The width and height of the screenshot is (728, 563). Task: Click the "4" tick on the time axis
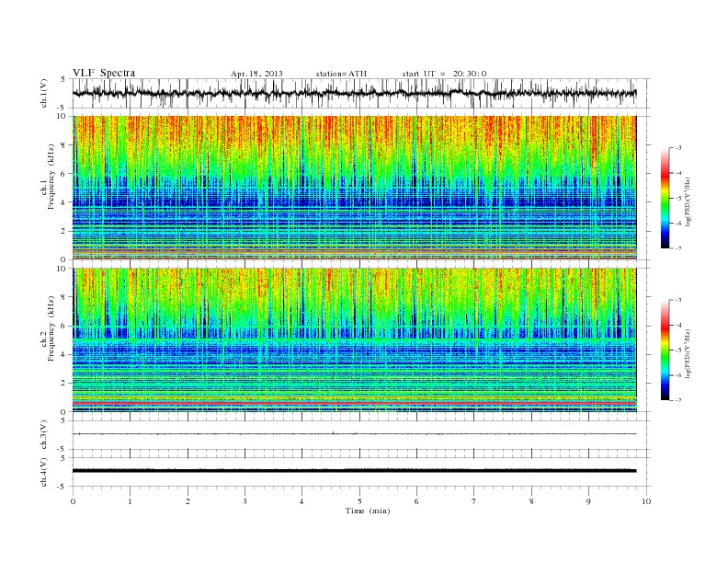pos(301,501)
